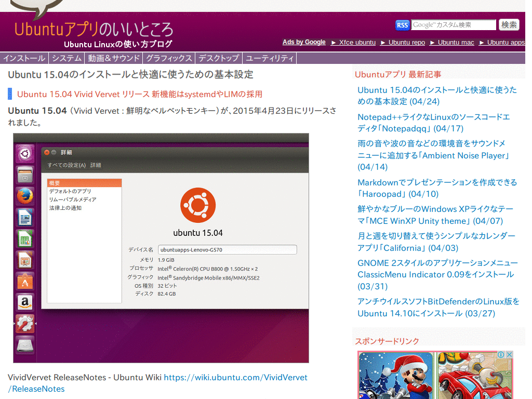Open the グラフィックス menu
Viewport: 532px width, 399px height.
pyautogui.click(x=169, y=58)
